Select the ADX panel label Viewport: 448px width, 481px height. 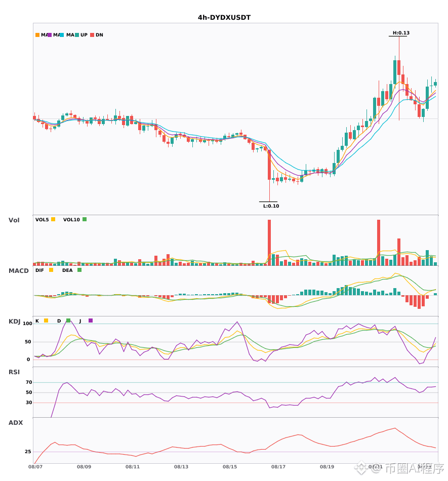(x=16, y=423)
